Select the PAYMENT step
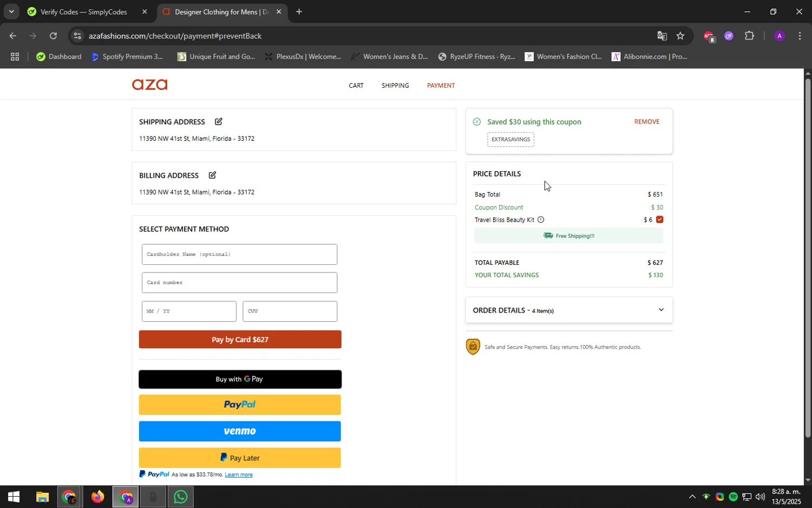The height and width of the screenshot is (508, 812). click(441, 86)
